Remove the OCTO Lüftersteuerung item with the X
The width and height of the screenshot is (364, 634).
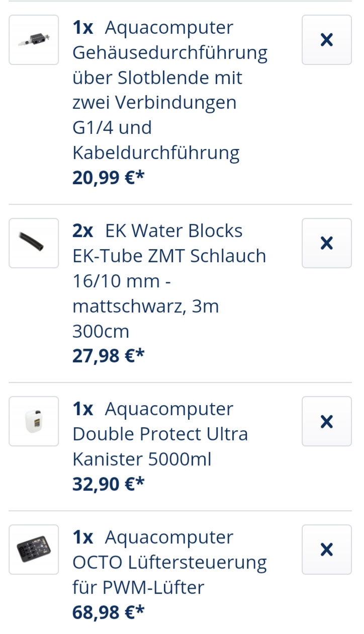[x=327, y=549]
